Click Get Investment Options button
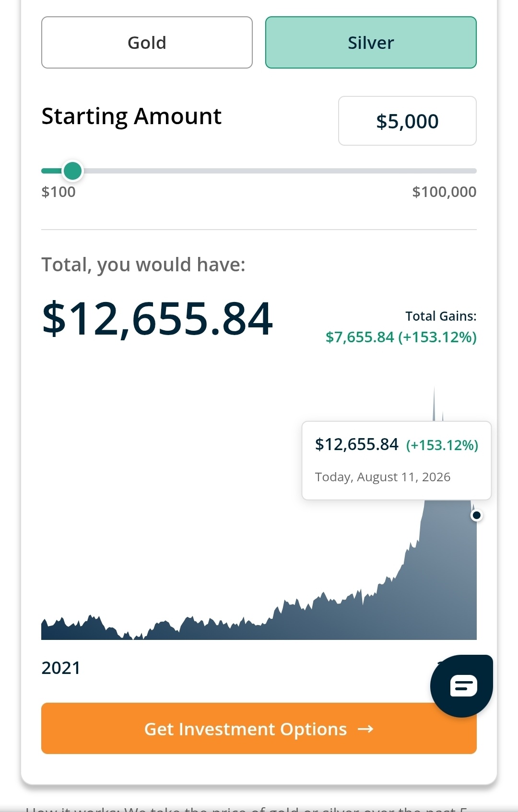The height and width of the screenshot is (812, 518). 259,729
